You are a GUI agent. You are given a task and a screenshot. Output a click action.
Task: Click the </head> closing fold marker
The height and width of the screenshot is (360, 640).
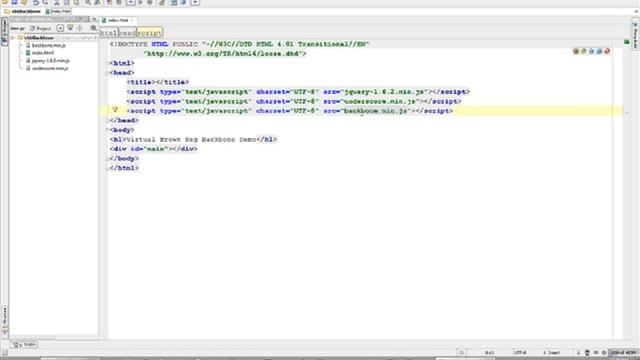[108, 120]
